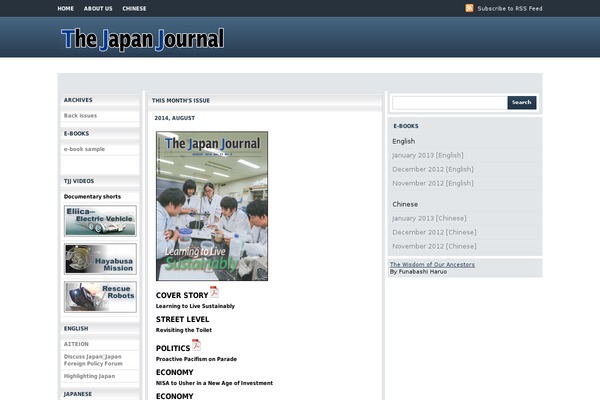
Task: Open Back issues archive
Action: click(x=80, y=116)
